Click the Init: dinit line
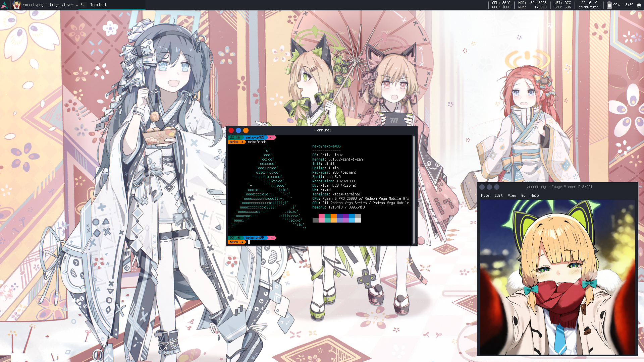 [323, 164]
